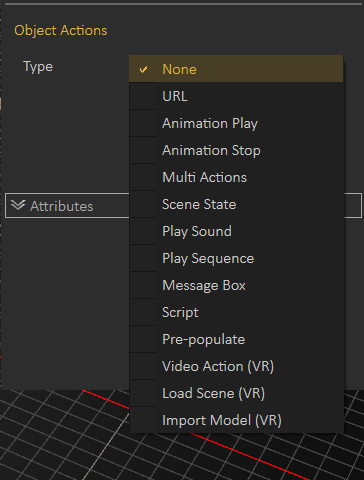Select Animation Play option
364x480 pixels.
[236, 123]
